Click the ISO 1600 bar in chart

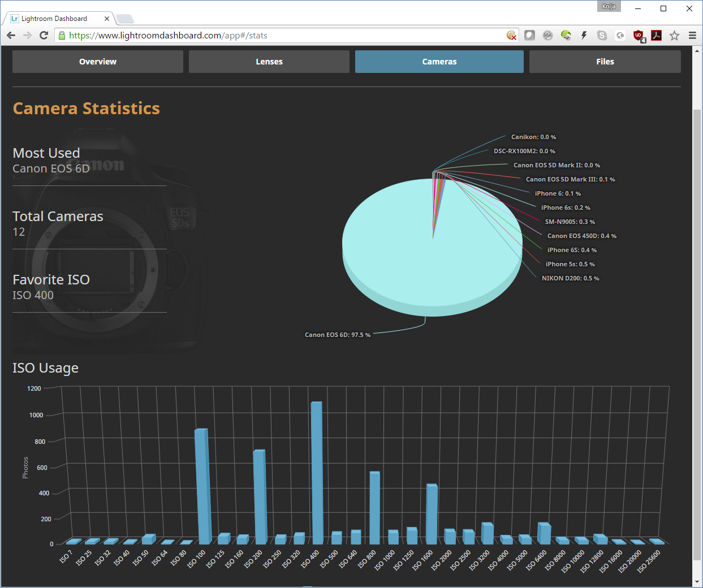(x=432, y=514)
